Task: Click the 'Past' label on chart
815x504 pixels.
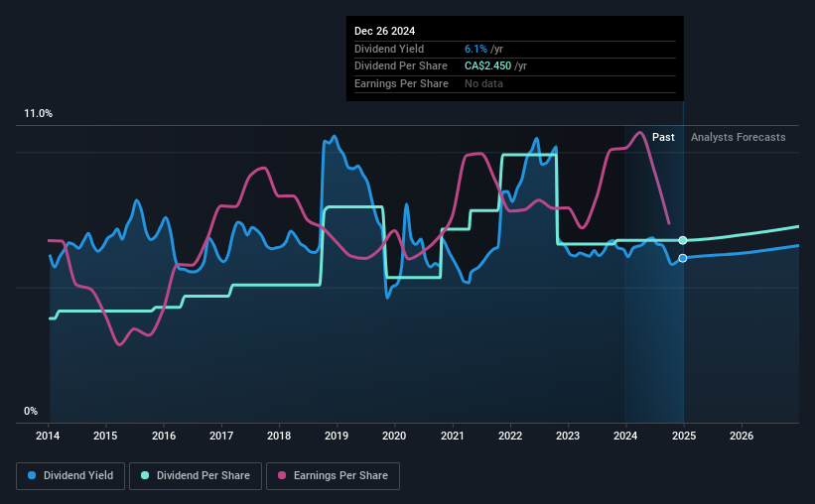Action: click(663, 137)
